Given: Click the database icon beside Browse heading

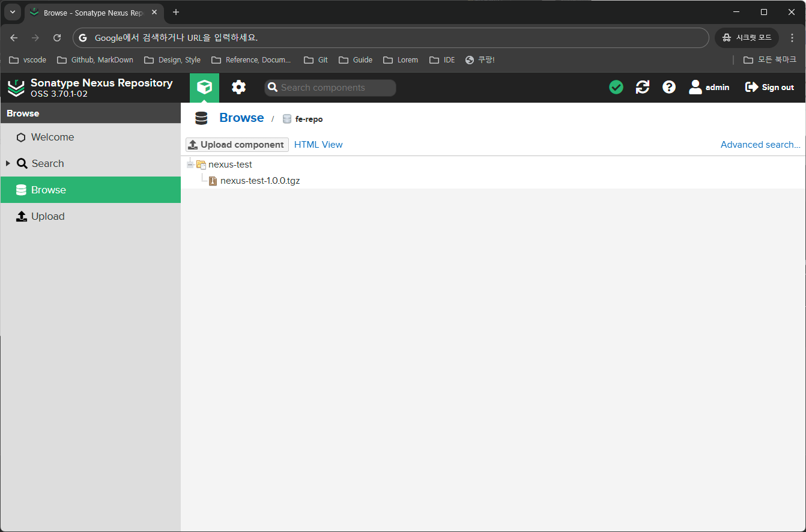Looking at the screenshot, I should tap(201, 118).
